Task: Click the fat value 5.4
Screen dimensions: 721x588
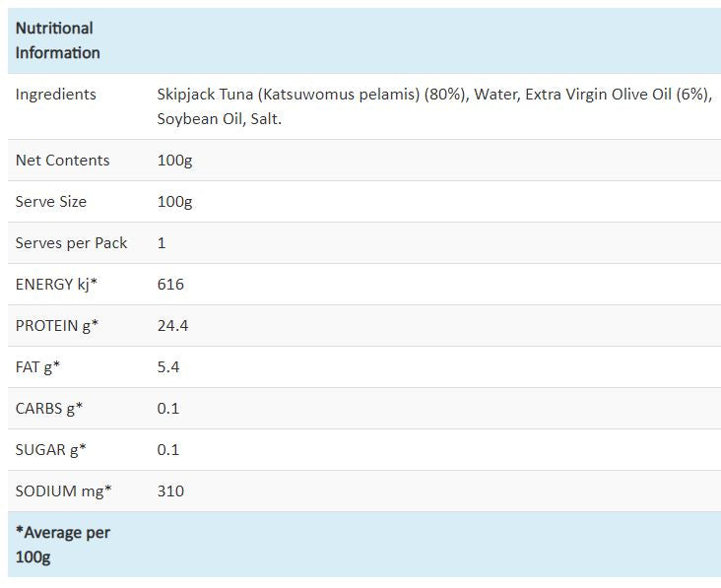Action: (x=168, y=366)
